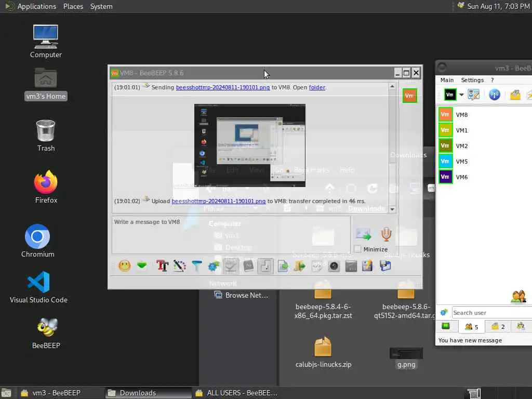Open the Main menu in vm3 window

point(447,80)
